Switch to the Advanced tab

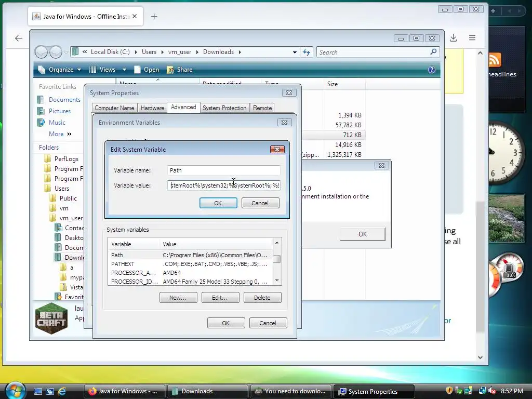pyautogui.click(x=183, y=107)
